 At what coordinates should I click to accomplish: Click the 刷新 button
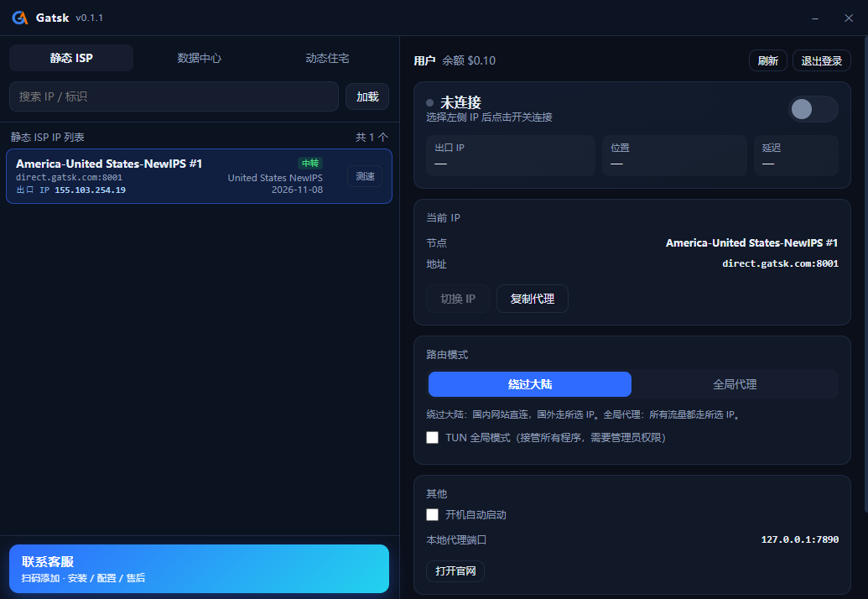[768, 60]
